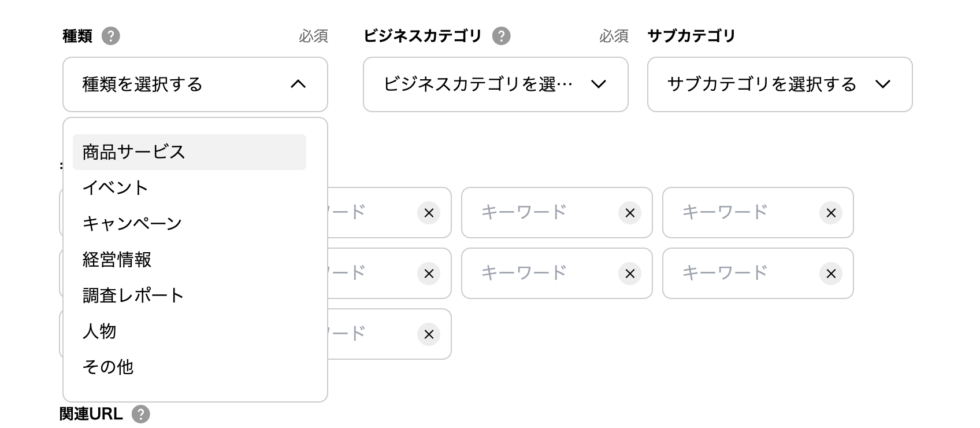980x428 pixels.
Task: Clear second-row rightmost キーワード field
Action: pyautogui.click(x=831, y=274)
